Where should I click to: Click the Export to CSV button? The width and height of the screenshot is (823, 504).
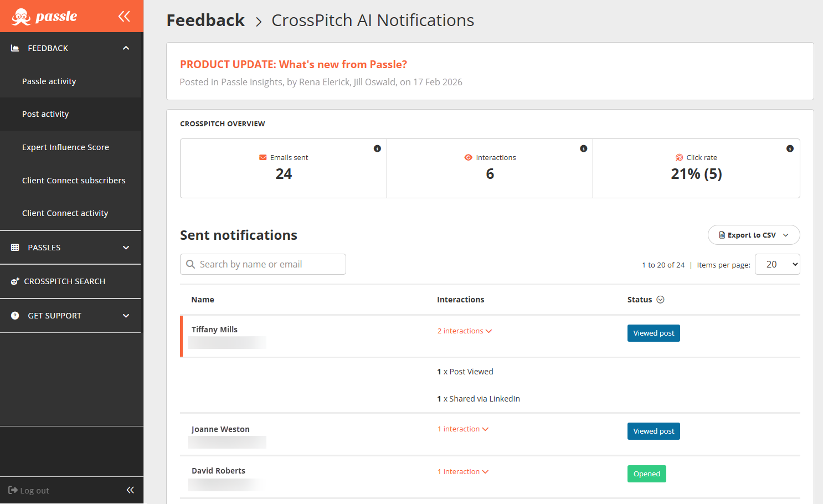tap(753, 235)
